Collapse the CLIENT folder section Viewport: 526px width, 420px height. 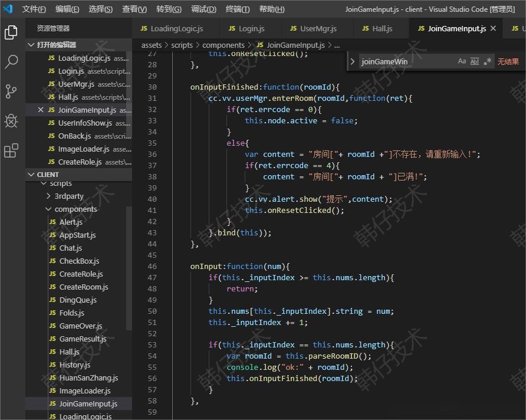tap(31, 175)
